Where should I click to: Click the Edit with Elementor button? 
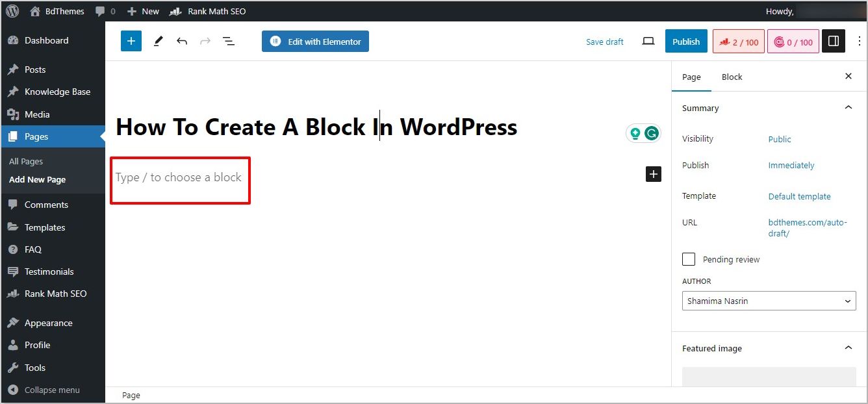315,41
